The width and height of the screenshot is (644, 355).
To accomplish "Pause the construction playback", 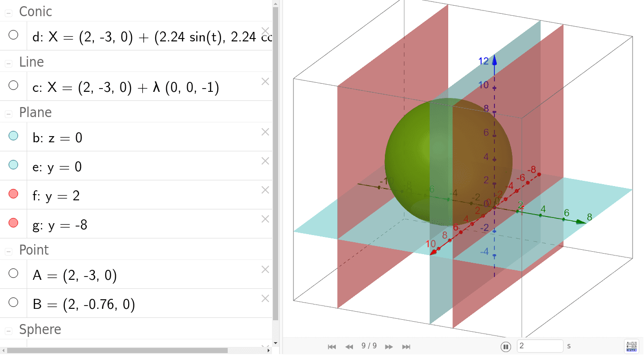I will pos(506,346).
